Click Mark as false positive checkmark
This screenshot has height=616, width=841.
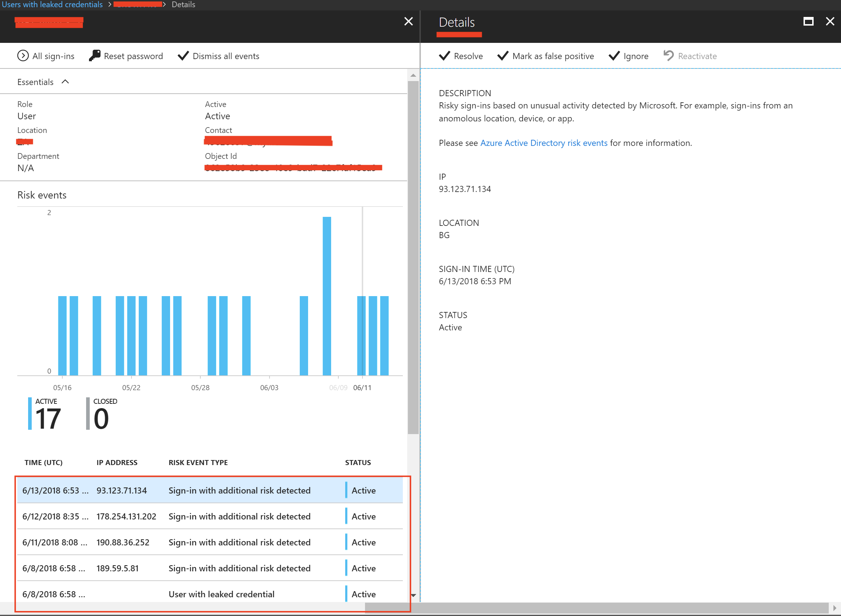click(503, 56)
